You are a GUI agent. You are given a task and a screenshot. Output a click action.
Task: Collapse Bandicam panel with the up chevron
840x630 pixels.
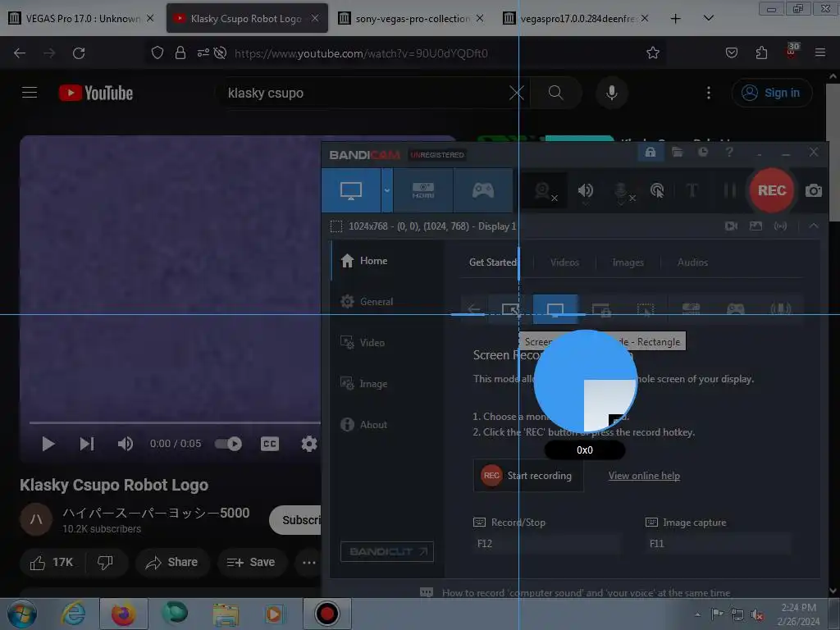(813, 226)
